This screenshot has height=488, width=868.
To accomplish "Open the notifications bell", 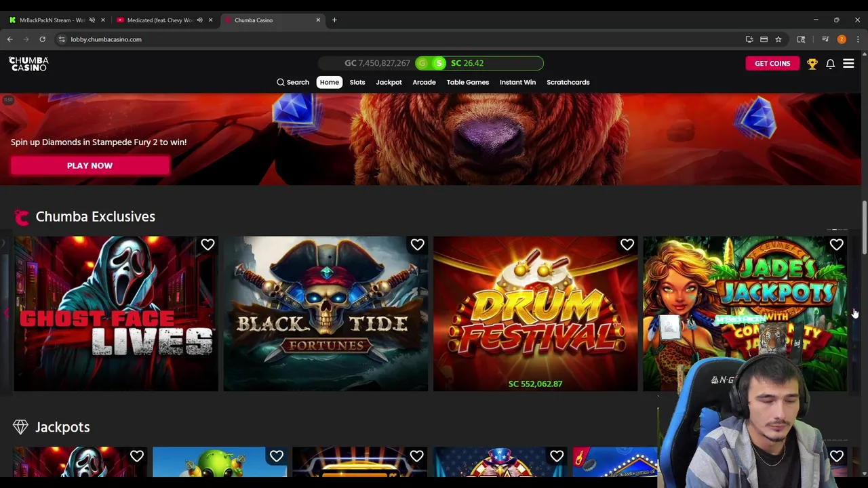I will click(830, 64).
